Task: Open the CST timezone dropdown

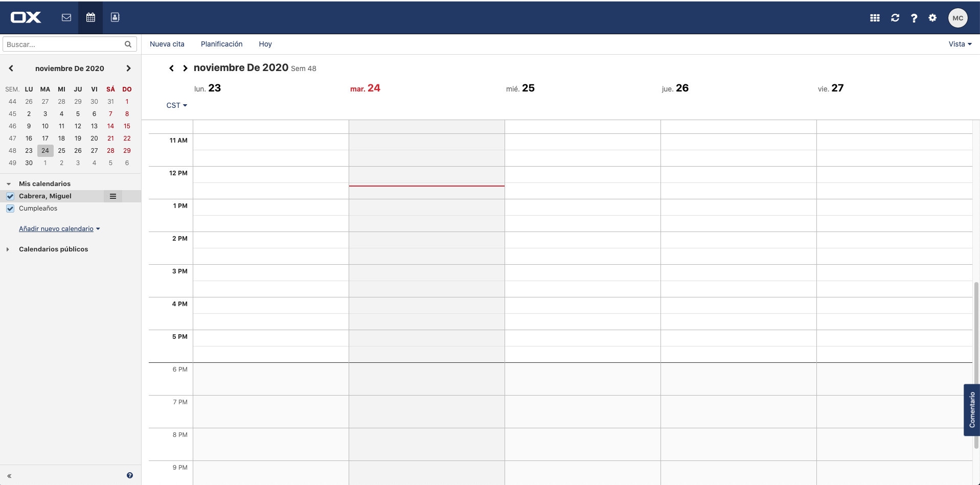Action: [176, 105]
